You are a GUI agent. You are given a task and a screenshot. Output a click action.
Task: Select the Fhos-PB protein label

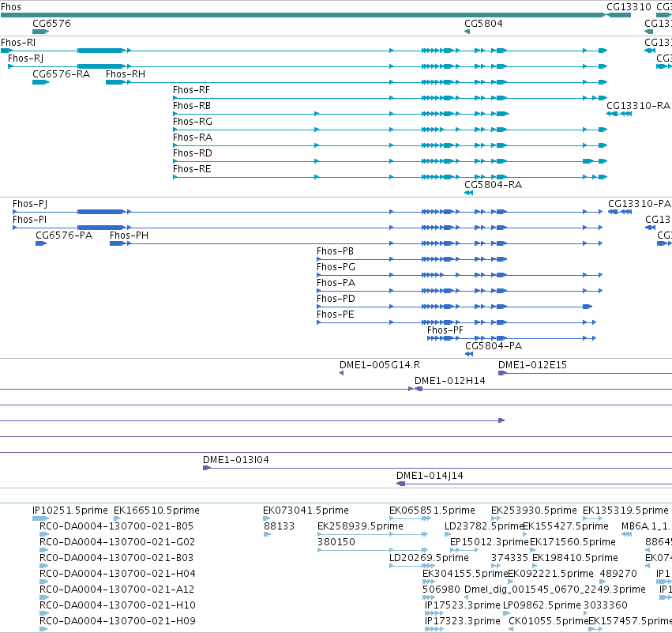pos(335,251)
